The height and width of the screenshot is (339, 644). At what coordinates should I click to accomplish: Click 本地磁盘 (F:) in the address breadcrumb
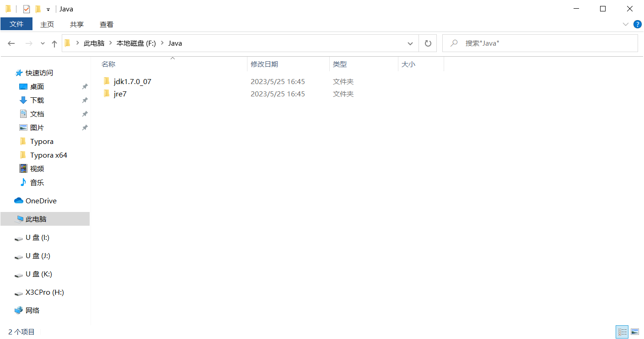pyautogui.click(x=136, y=43)
